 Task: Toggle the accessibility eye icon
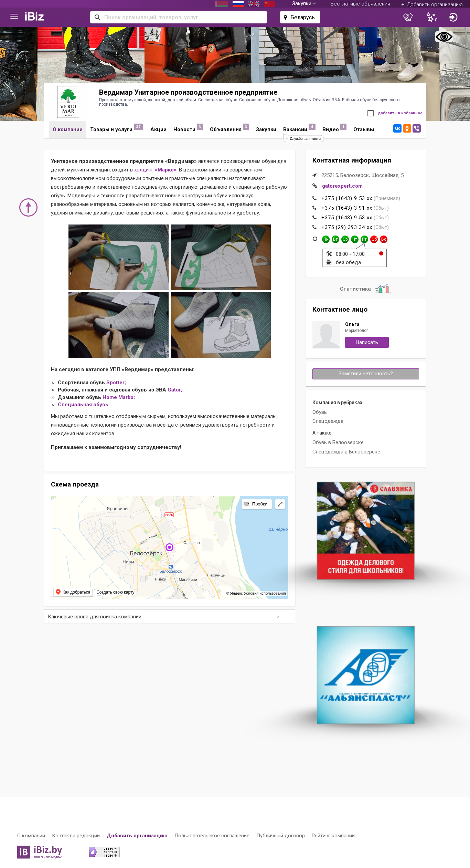[444, 36]
